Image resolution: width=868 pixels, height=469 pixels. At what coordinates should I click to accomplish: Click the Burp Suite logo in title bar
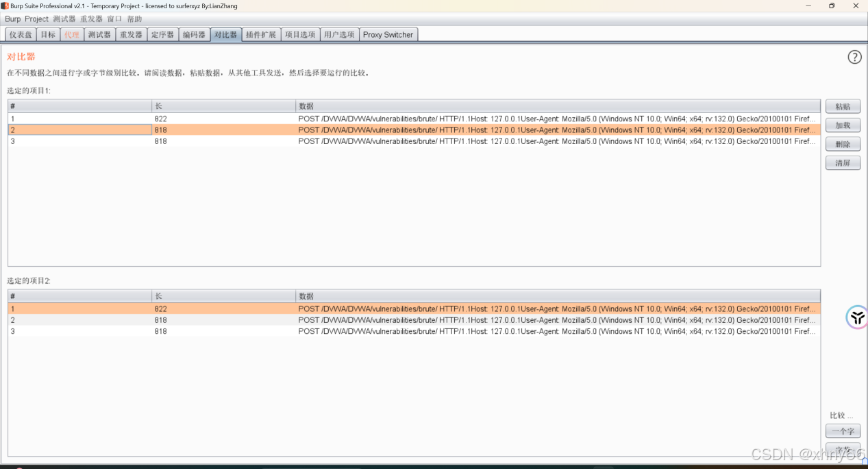[4, 5]
